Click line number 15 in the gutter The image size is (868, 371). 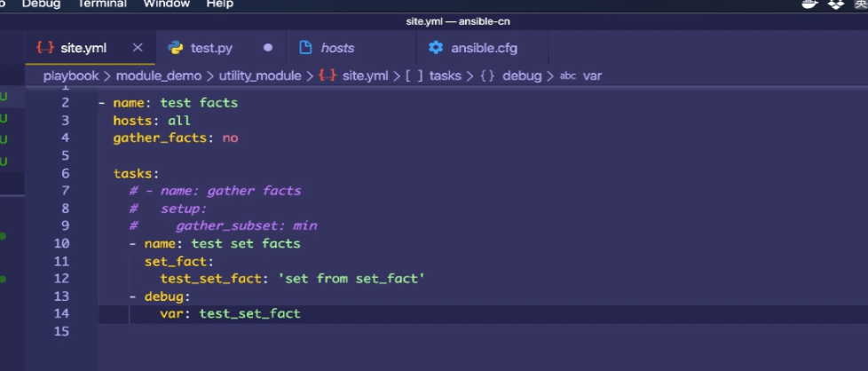point(62,331)
